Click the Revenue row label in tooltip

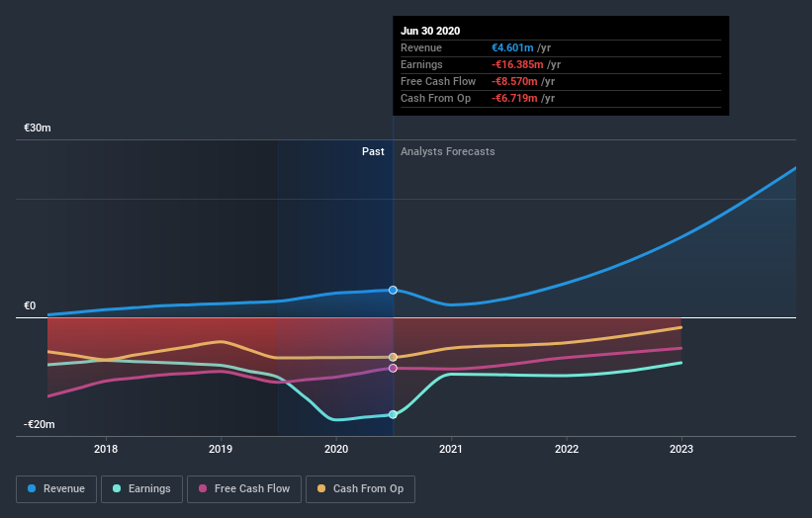[x=421, y=47]
